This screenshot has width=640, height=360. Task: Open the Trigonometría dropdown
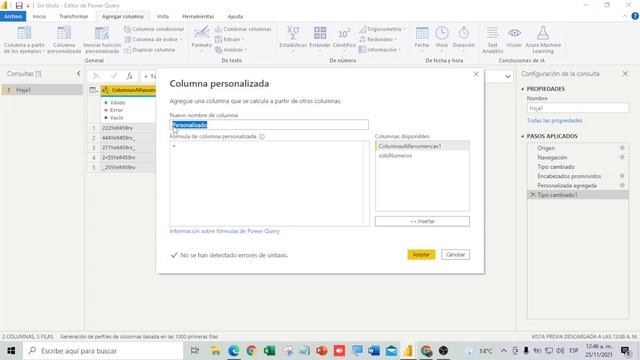click(382, 29)
